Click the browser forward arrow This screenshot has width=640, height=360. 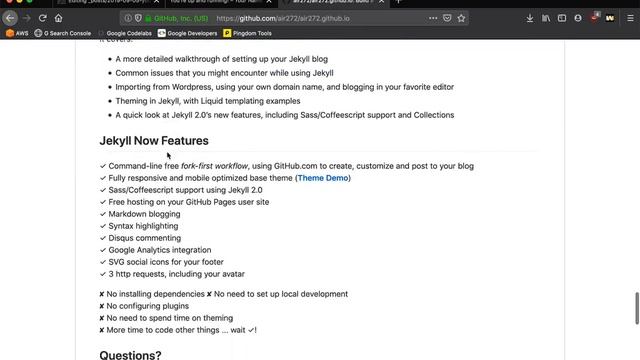pyautogui.click(x=27, y=18)
